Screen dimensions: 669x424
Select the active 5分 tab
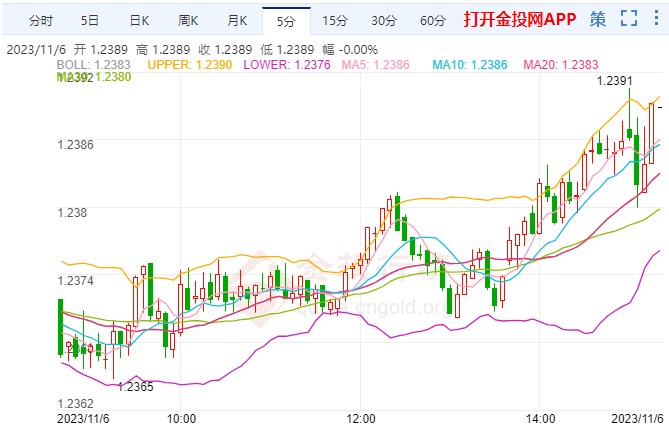click(x=286, y=21)
